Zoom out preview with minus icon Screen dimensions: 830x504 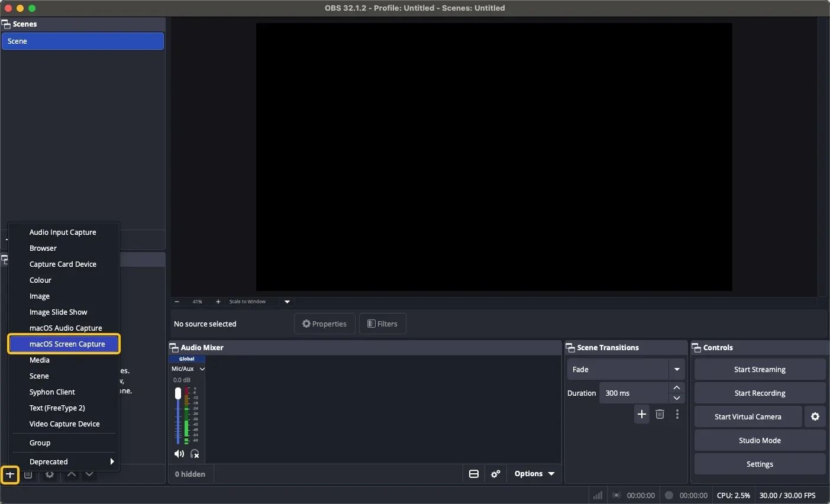[x=177, y=302]
